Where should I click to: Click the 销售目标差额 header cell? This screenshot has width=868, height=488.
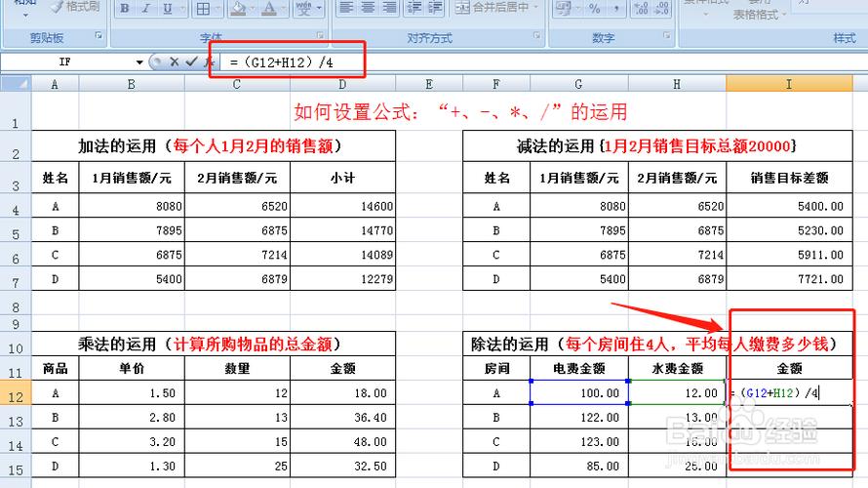click(x=789, y=178)
